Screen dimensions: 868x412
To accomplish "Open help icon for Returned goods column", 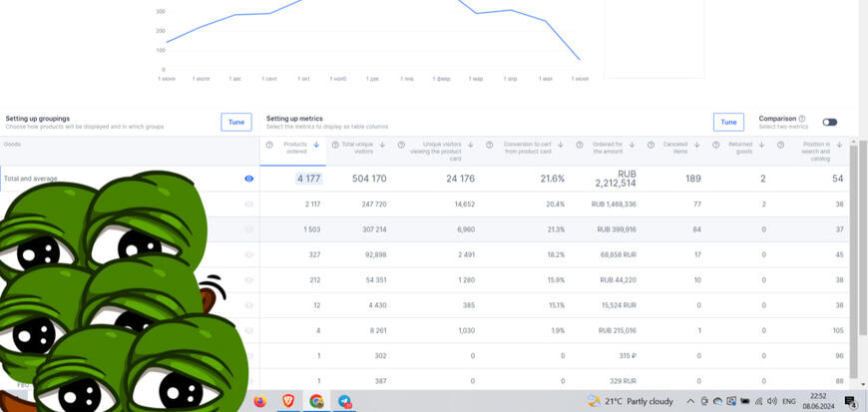I will pos(714,145).
